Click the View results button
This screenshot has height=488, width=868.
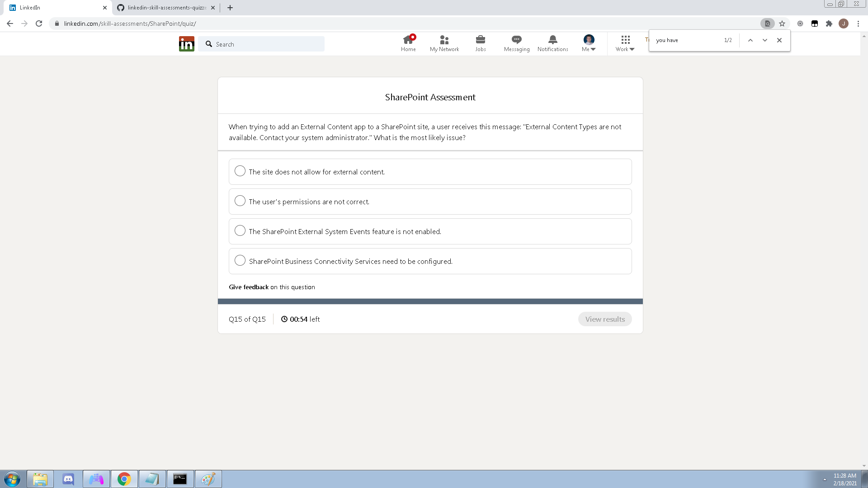[x=605, y=319]
